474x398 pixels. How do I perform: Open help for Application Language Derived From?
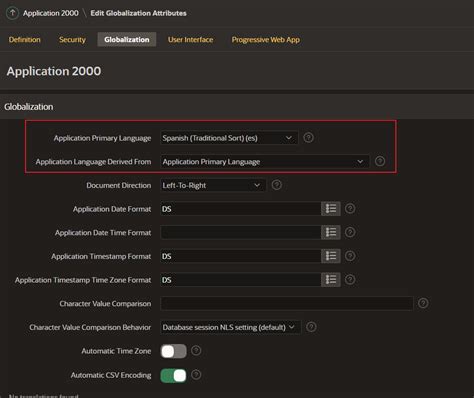click(380, 161)
